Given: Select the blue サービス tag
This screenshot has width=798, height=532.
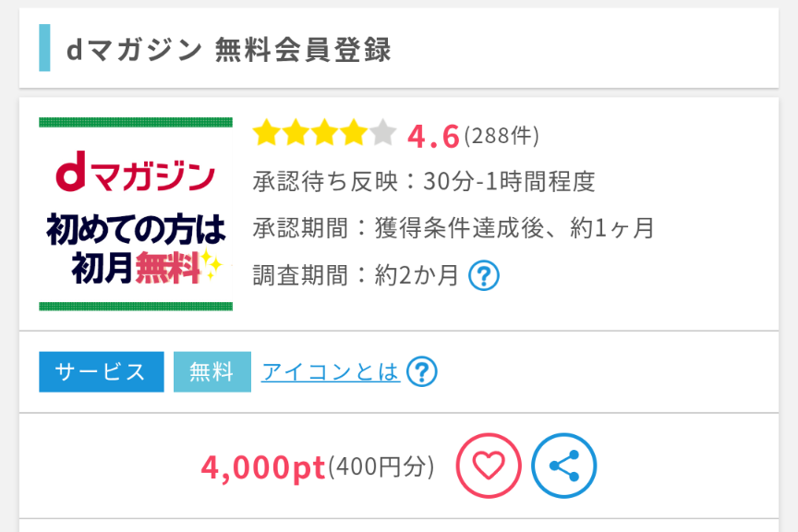Looking at the screenshot, I should [101, 371].
